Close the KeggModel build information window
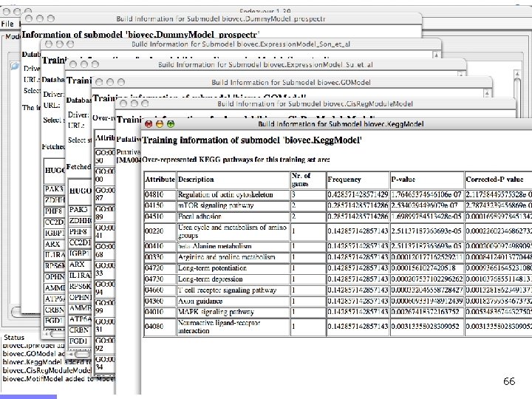 [149, 124]
